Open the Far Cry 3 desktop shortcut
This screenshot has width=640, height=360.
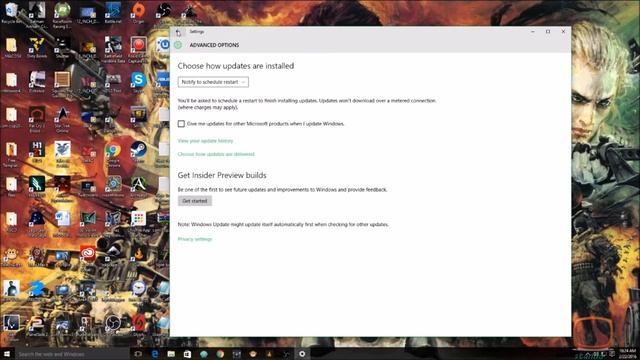click(37, 118)
